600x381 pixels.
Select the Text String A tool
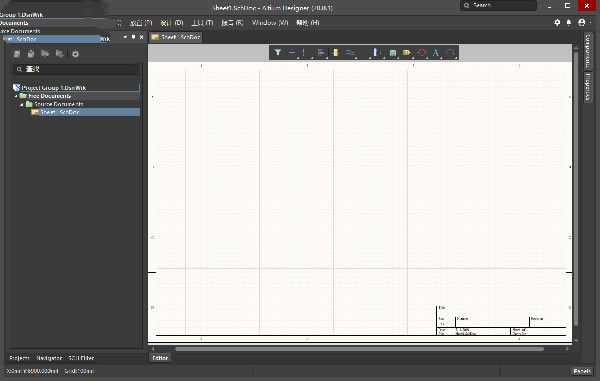click(x=435, y=52)
